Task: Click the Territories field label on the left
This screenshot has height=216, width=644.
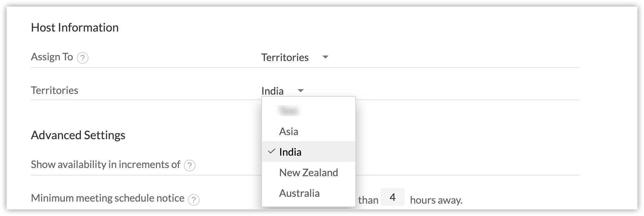Action: tap(55, 90)
